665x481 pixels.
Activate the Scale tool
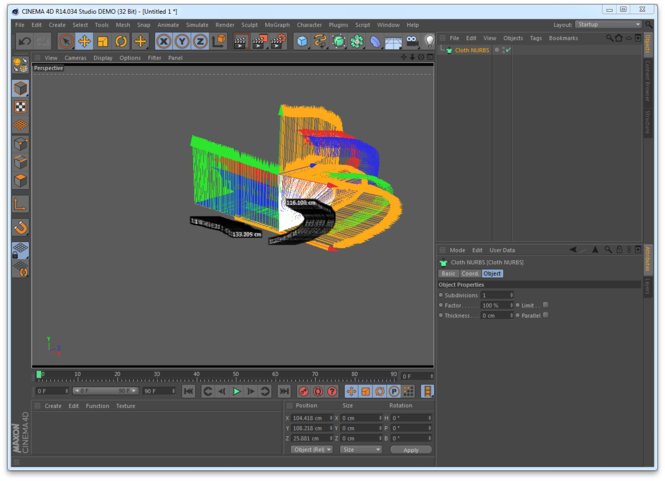click(103, 42)
